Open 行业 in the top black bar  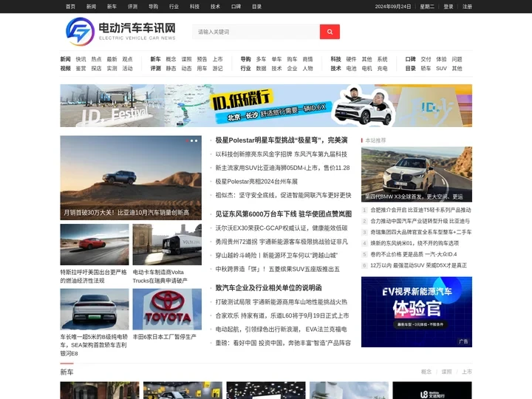pos(174,7)
